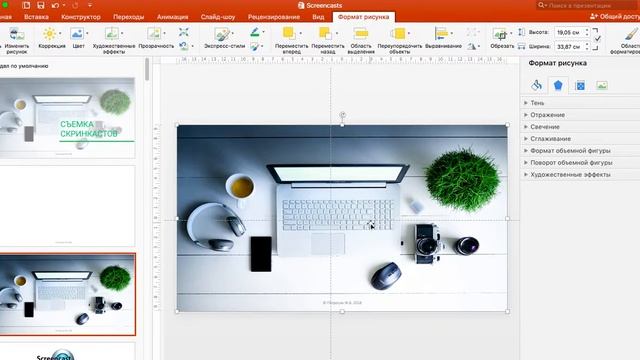The image size is (640, 360).
Task: Click the Общий доступ share button
Action: tap(615, 16)
